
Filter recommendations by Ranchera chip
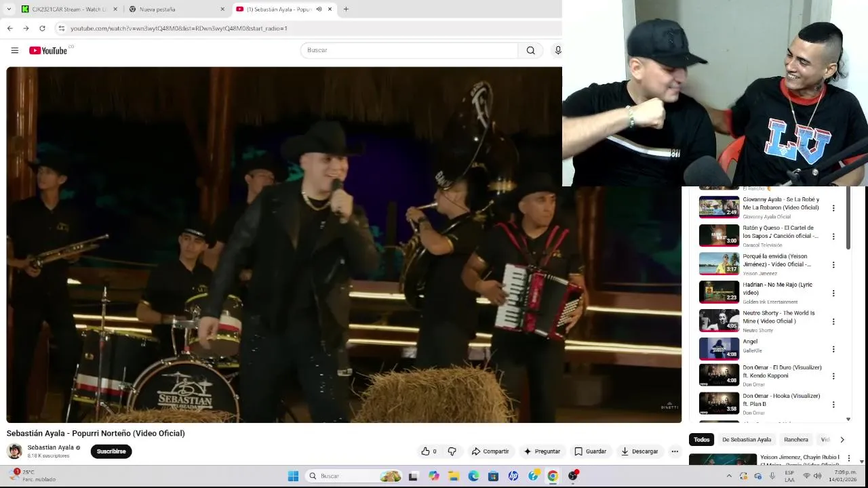point(796,439)
